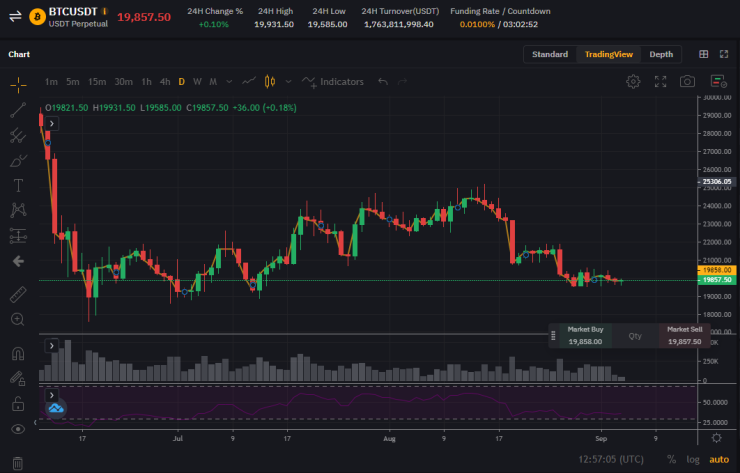This screenshot has width=740, height=473.
Task: Switch symbol using the swap arrows icon
Action: click(x=15, y=17)
